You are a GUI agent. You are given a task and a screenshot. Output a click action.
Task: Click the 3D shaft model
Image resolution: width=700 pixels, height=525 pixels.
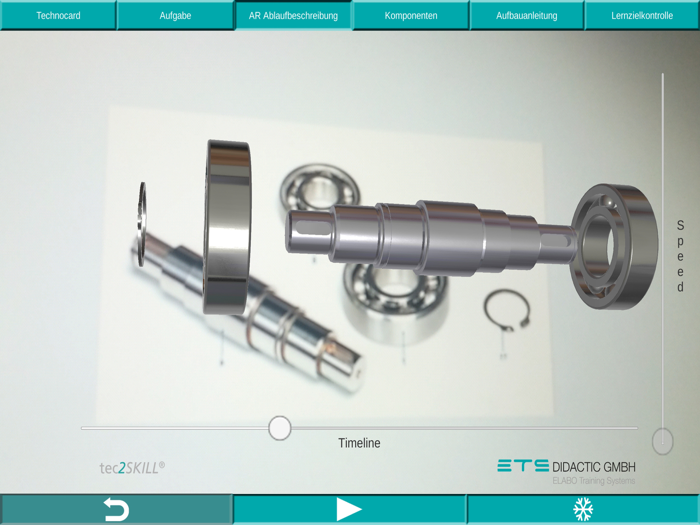click(431, 237)
